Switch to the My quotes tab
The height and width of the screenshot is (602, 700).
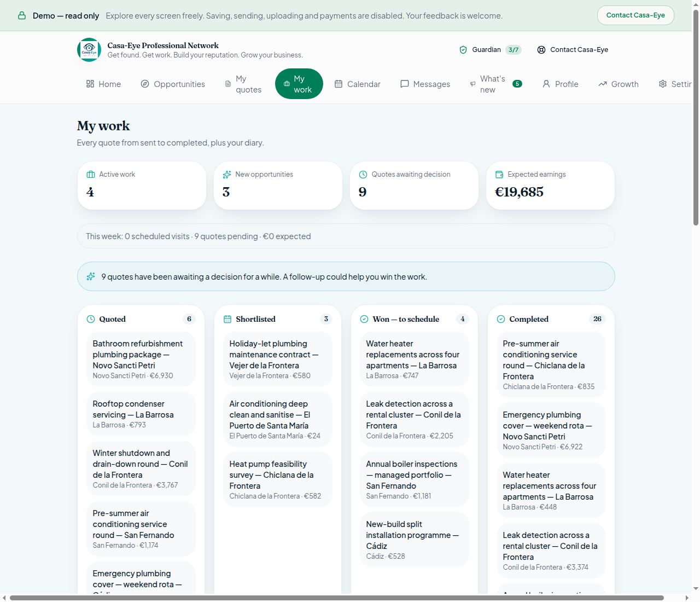(243, 84)
